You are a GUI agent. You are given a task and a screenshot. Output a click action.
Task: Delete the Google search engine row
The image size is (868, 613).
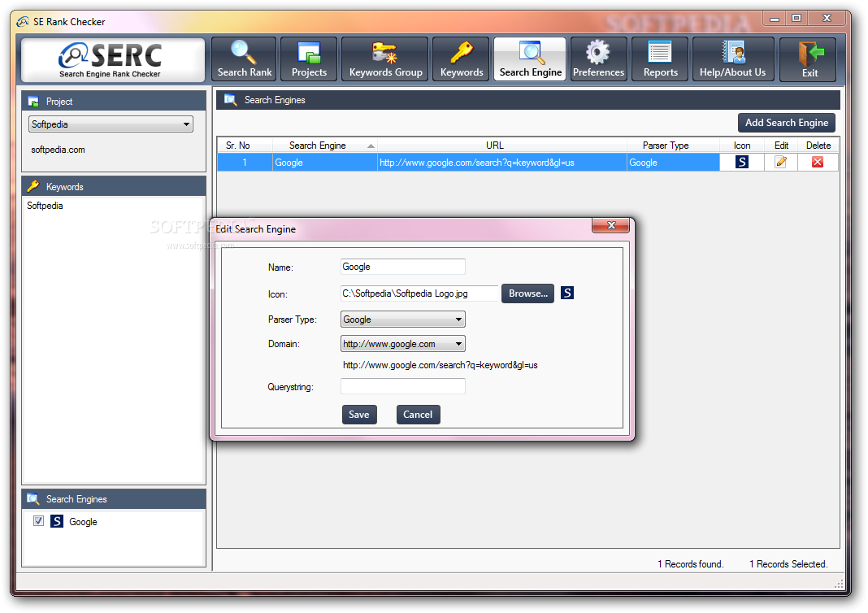point(817,162)
